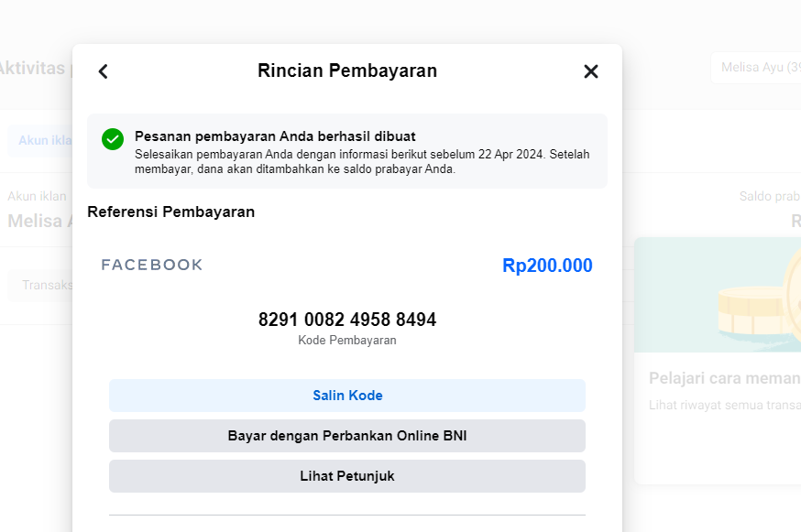Pay with Perbankan Online BNI
This screenshot has height=532, width=801.
[347, 436]
